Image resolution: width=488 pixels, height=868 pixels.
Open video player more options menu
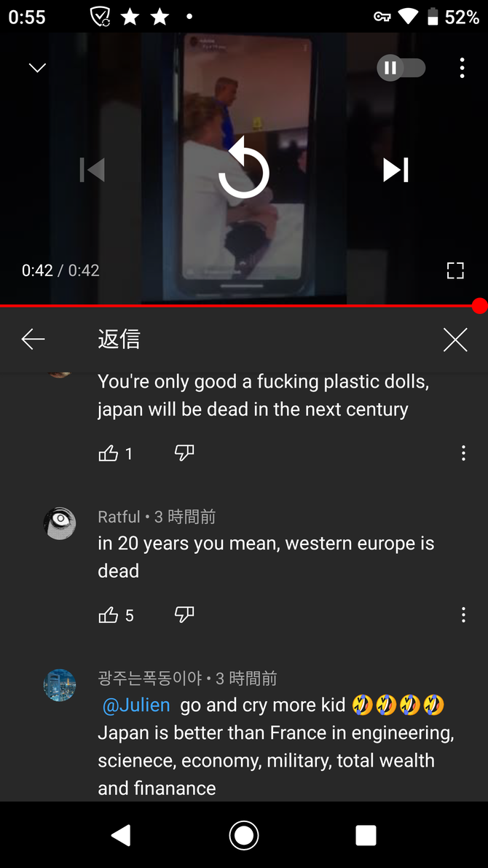pos(462,68)
